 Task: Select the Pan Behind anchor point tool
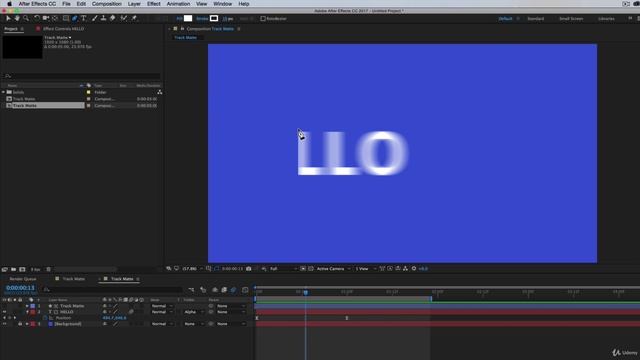(x=55, y=18)
